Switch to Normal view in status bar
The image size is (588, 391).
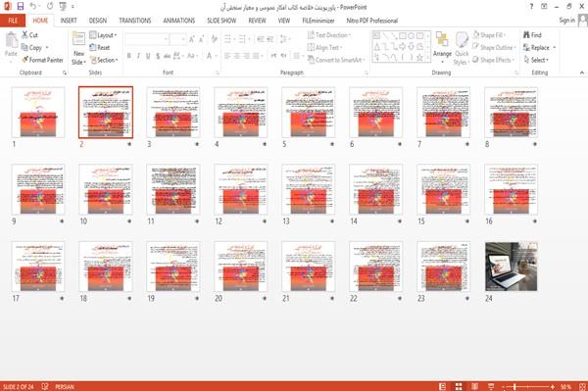click(443, 386)
